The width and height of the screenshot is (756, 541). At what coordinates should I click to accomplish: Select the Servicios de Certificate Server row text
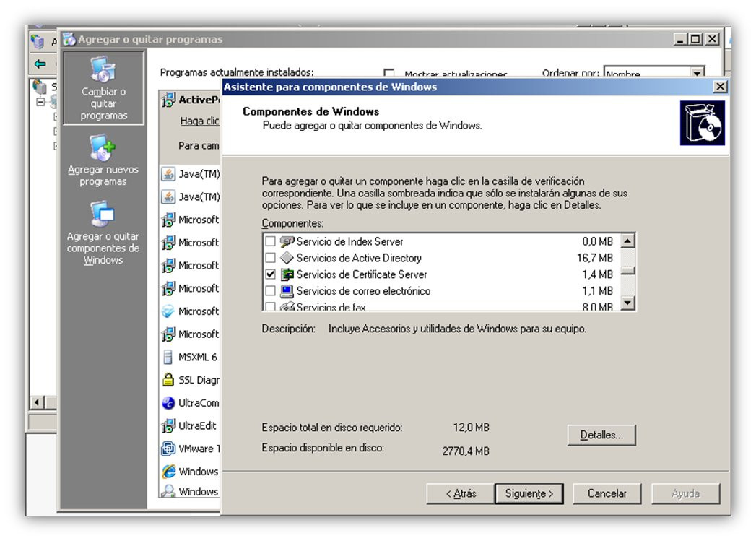(362, 274)
